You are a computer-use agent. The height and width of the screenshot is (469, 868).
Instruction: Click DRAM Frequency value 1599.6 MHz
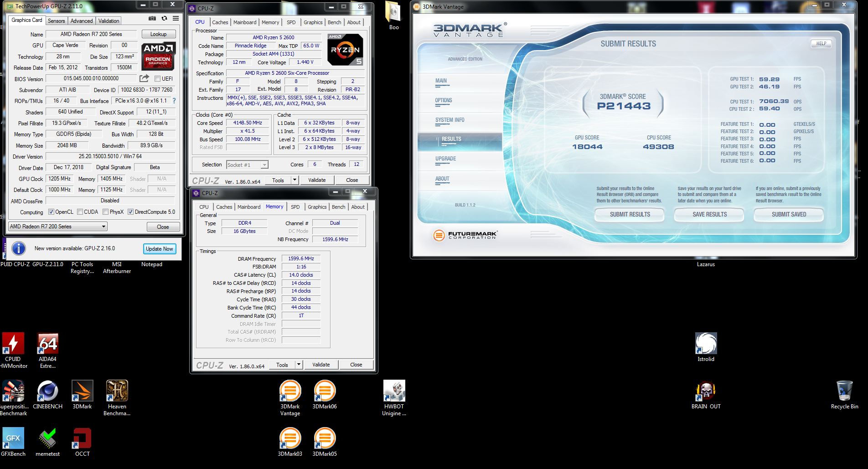click(301, 258)
